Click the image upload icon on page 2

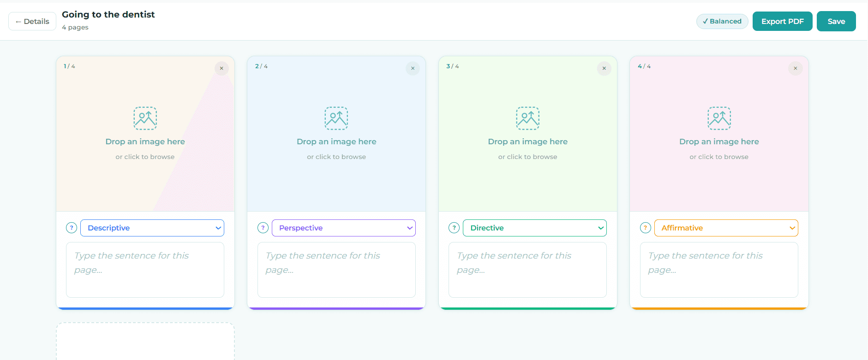pos(336,118)
